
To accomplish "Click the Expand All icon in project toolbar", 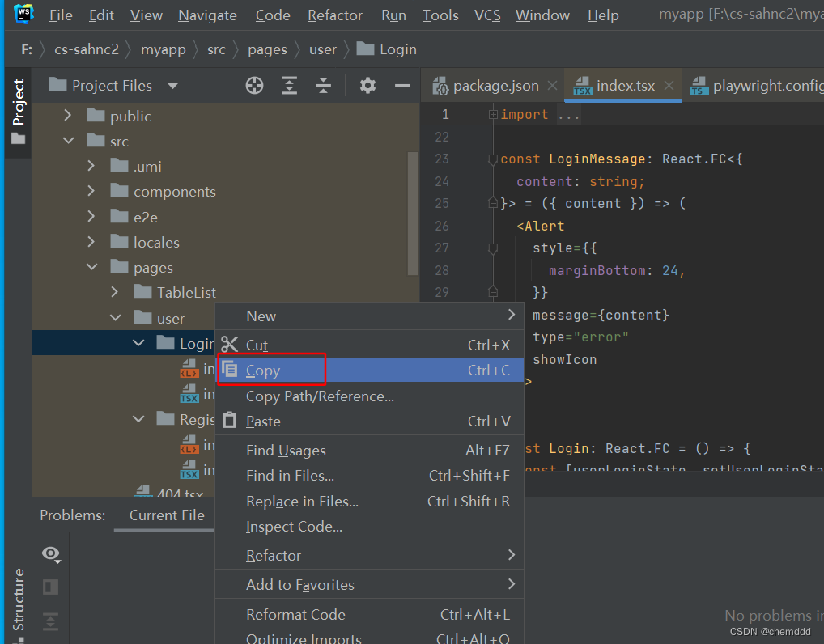I will click(x=289, y=85).
